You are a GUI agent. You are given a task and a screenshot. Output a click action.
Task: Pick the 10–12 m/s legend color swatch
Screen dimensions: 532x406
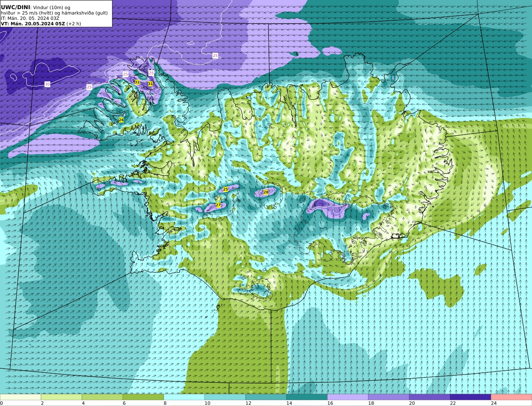(225, 397)
